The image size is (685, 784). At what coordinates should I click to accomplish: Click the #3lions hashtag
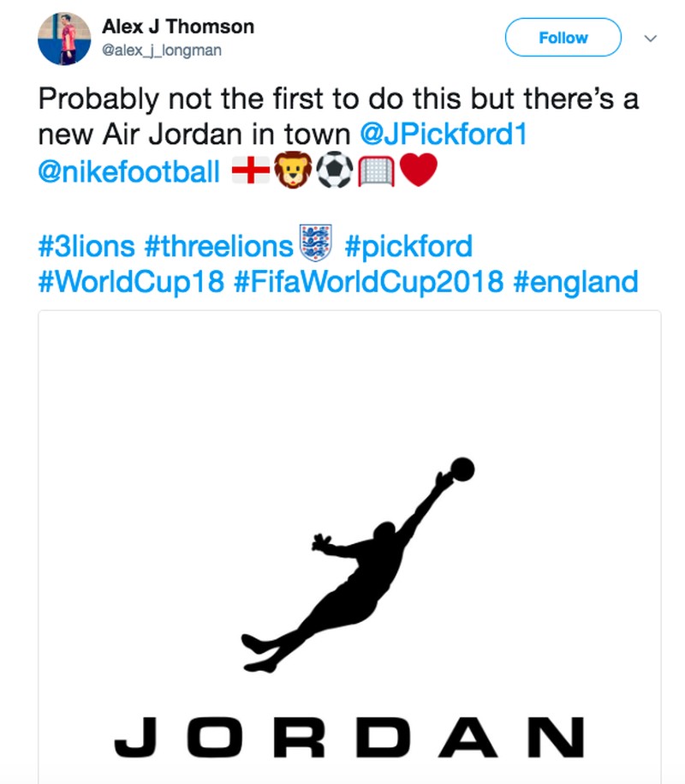click(86, 247)
